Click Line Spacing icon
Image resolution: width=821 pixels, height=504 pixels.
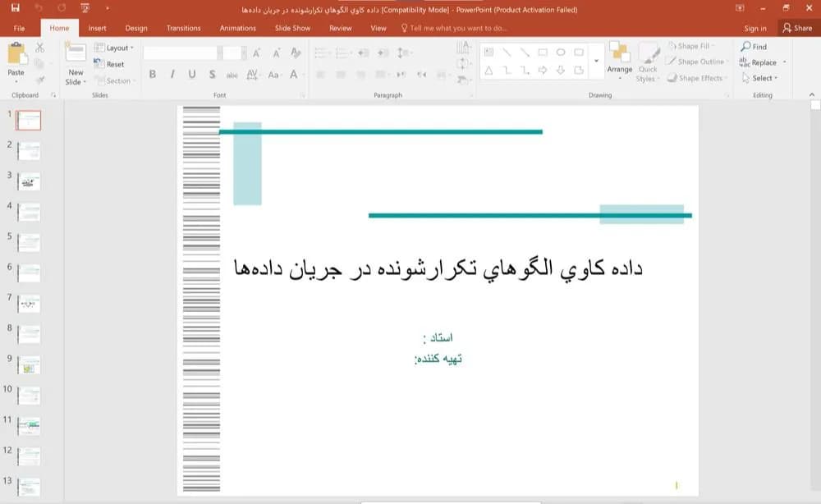tap(403, 53)
